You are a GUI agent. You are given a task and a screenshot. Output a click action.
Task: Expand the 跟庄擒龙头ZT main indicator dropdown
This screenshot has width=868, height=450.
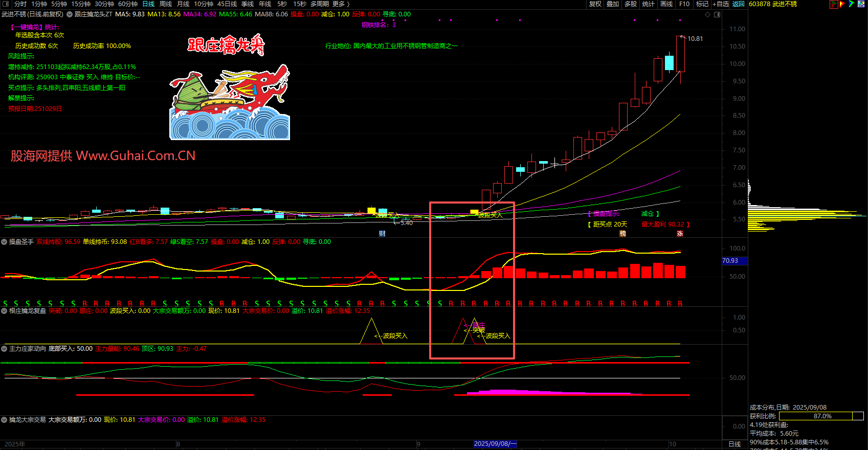coord(70,14)
